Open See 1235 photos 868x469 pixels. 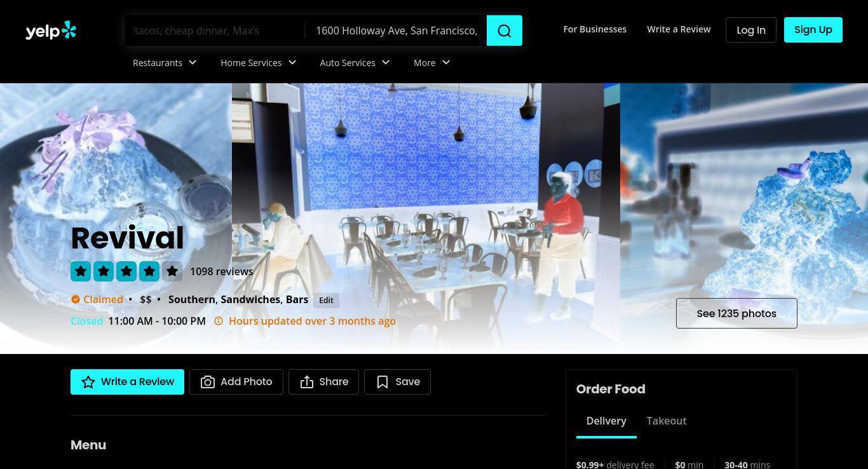736,313
